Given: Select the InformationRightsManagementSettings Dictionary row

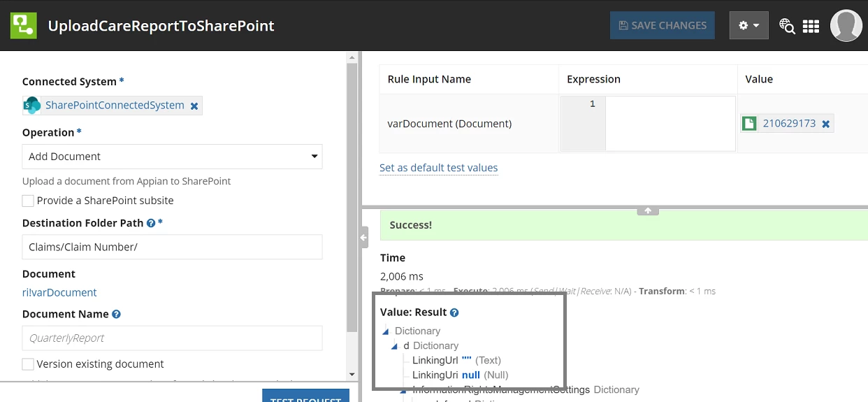Looking at the screenshot, I should tap(526, 389).
